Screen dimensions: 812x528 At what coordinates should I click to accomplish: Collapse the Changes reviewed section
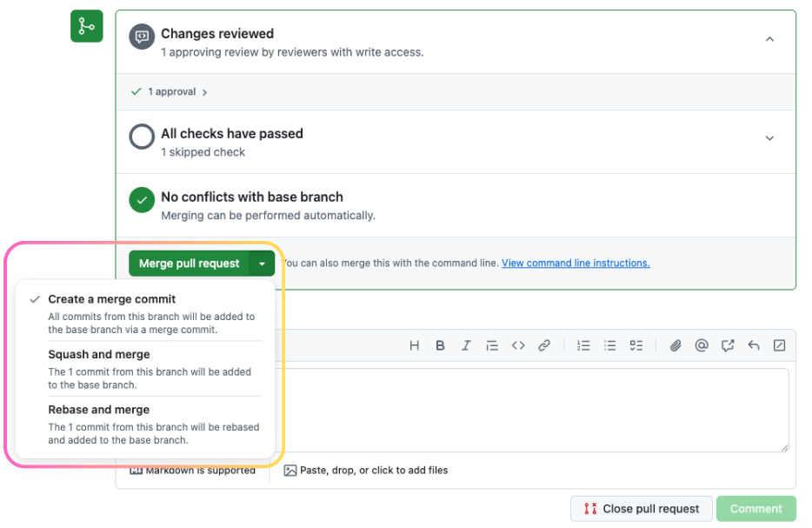coord(769,39)
